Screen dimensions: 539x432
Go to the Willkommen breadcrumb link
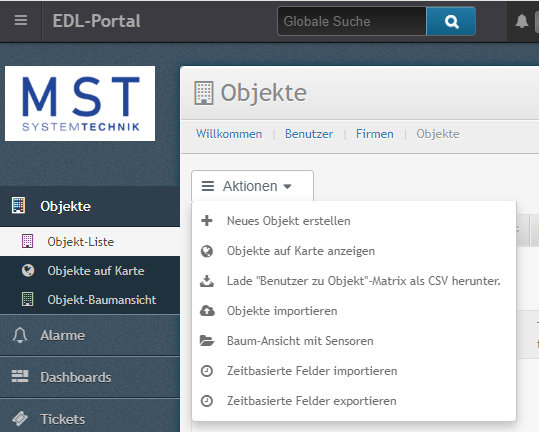pos(229,134)
